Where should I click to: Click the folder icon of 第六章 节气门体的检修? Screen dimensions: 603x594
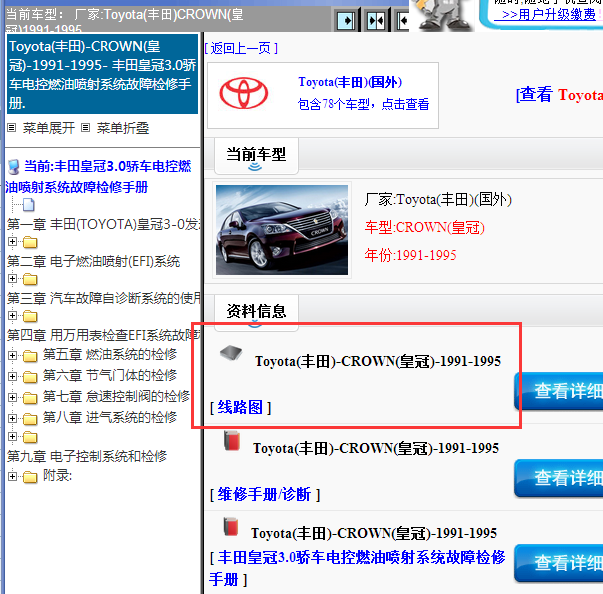click(30, 377)
